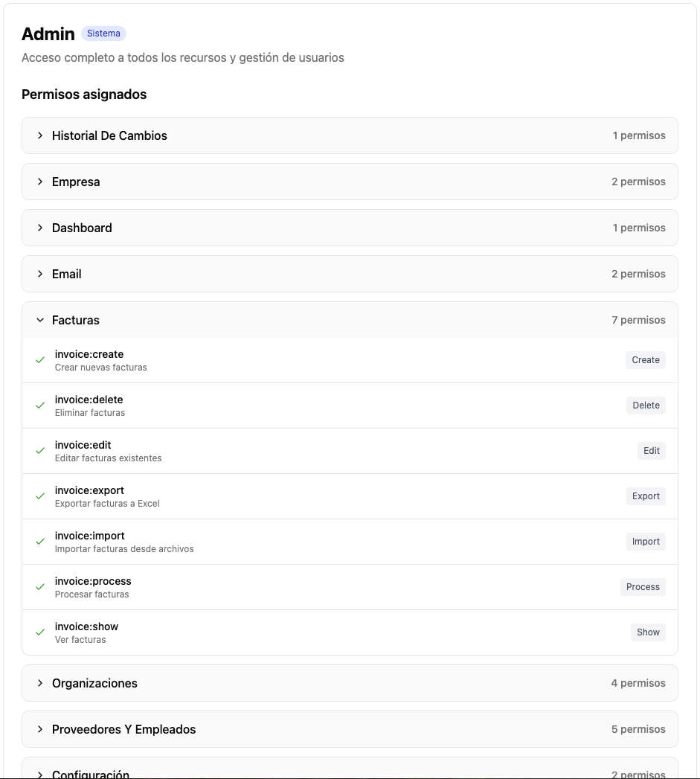Toggle the invoice:edit permission checkmark
The height and width of the screenshot is (779, 700).
click(40, 451)
